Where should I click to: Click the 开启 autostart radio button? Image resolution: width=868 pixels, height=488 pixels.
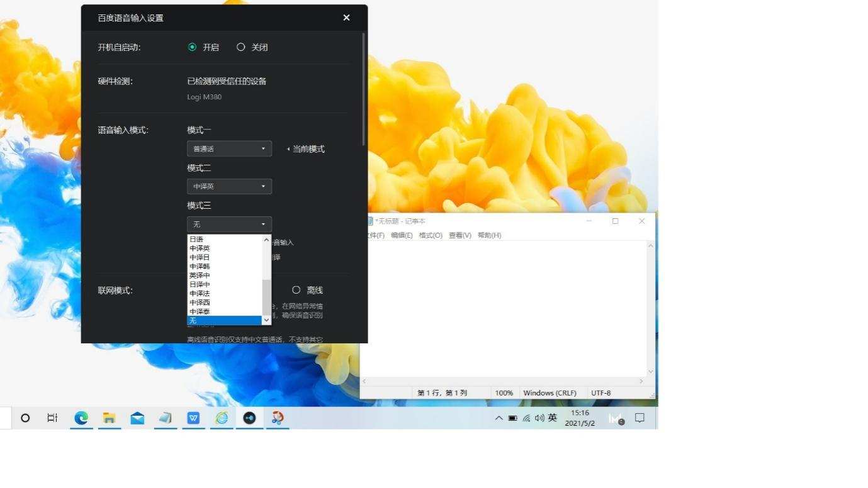click(191, 47)
